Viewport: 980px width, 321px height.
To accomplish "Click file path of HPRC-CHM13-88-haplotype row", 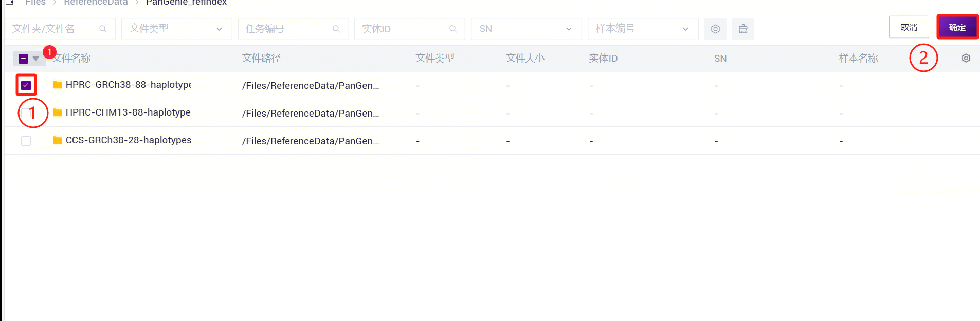I will 311,114.
